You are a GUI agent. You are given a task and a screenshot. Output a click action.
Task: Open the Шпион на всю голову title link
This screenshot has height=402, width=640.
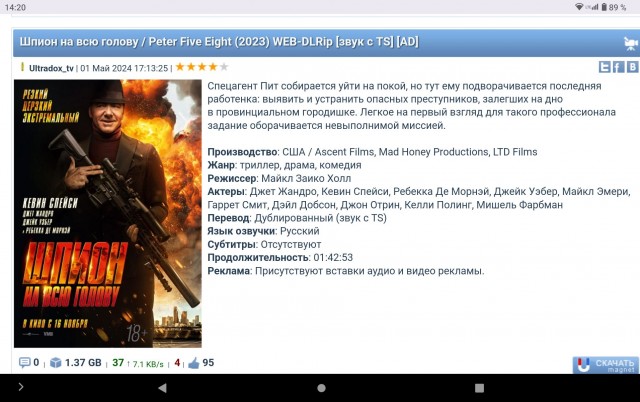219,42
